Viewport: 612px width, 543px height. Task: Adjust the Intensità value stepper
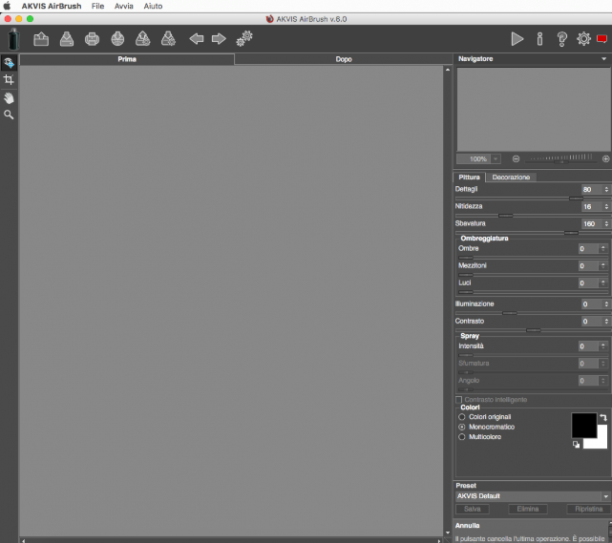[x=603, y=347]
